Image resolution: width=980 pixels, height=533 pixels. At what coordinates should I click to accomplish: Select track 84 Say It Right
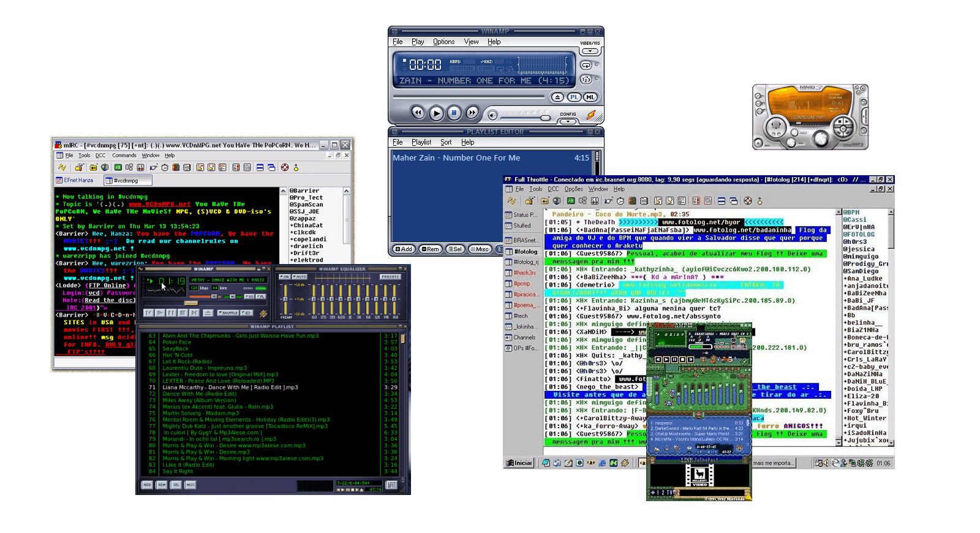click(272, 471)
